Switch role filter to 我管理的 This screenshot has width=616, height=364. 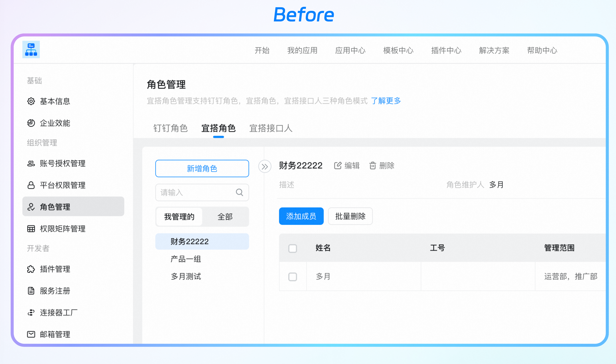pos(179,217)
